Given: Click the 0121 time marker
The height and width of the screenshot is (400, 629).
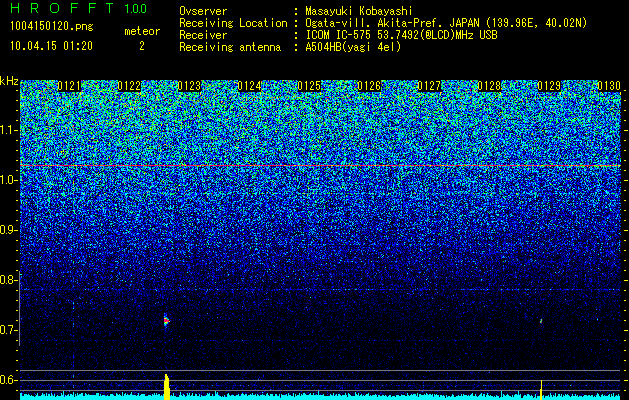Looking at the screenshot, I should tap(69, 86).
